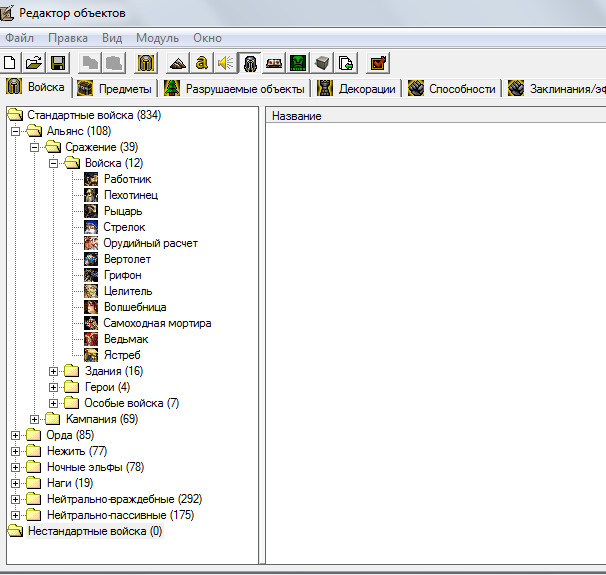Click the Стандартные войска folder icon
The width and height of the screenshot is (606, 575).
(15, 115)
